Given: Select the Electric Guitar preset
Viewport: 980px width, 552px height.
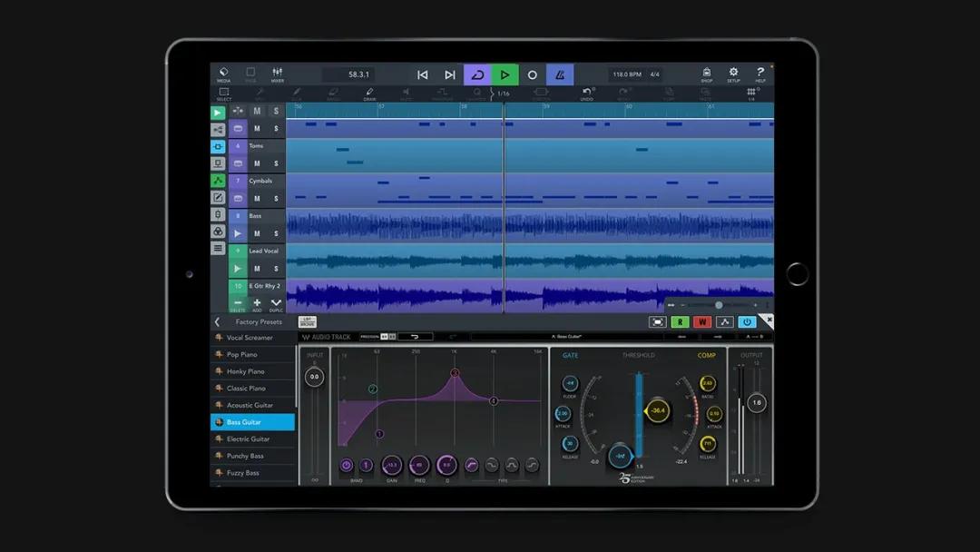Looking at the screenshot, I should click(x=252, y=439).
